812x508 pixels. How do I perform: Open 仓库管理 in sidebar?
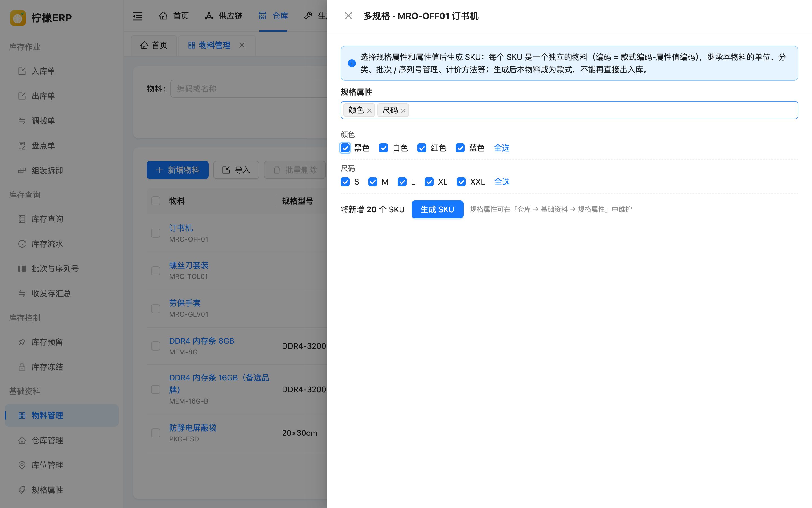(62, 440)
